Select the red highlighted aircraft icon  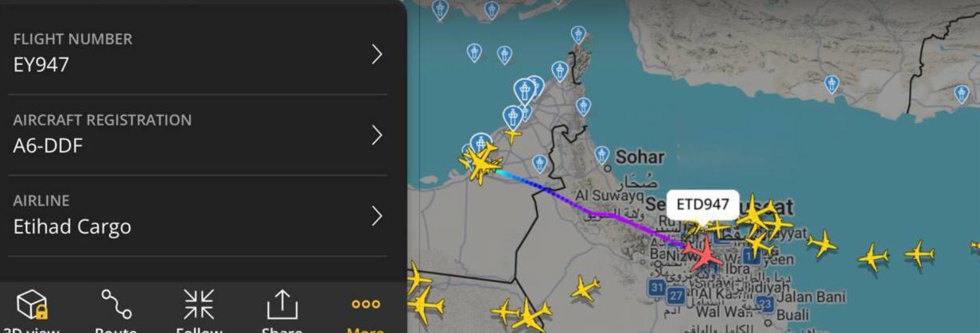703,253
